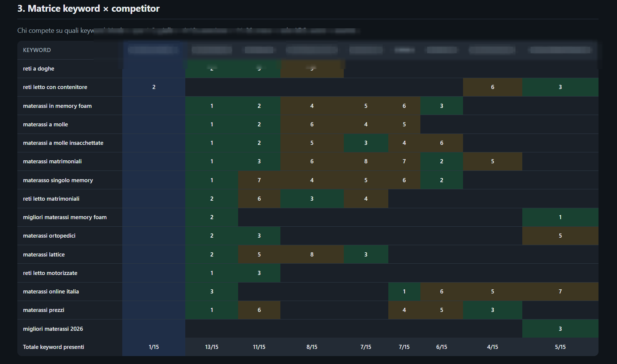
Task: Click position 6 in 'materassi online italia' row
Action: (x=442, y=292)
